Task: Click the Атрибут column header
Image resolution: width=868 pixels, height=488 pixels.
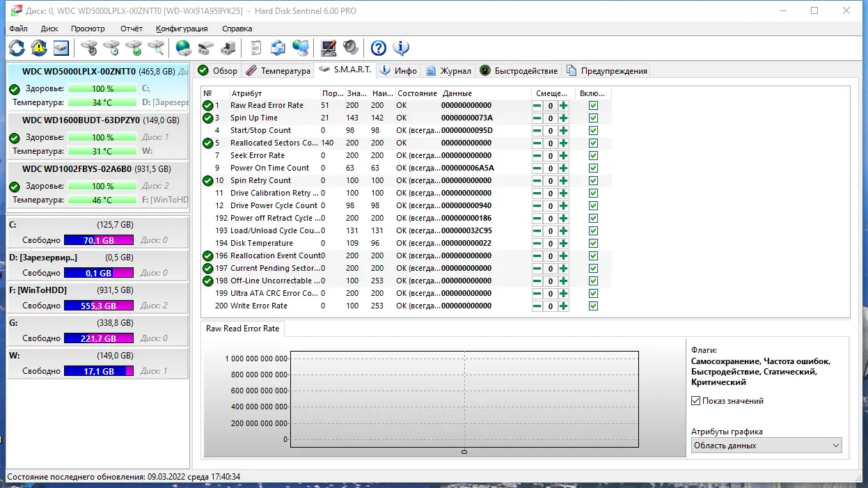Action: click(275, 93)
